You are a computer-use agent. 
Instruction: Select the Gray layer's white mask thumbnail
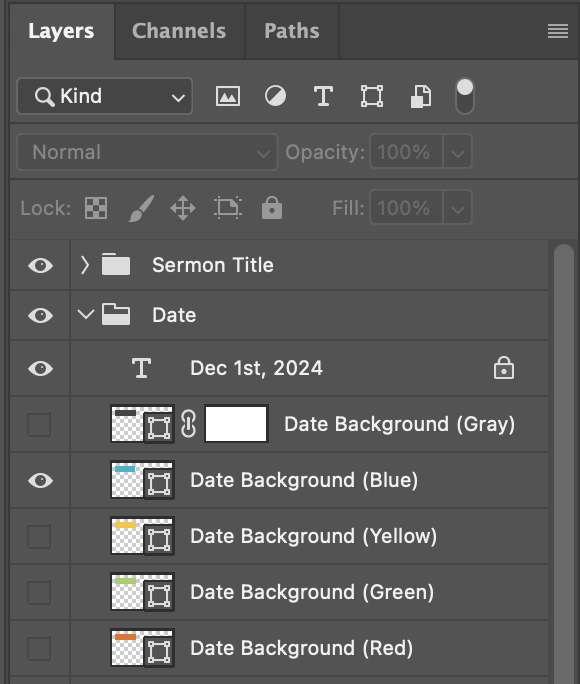click(236, 424)
